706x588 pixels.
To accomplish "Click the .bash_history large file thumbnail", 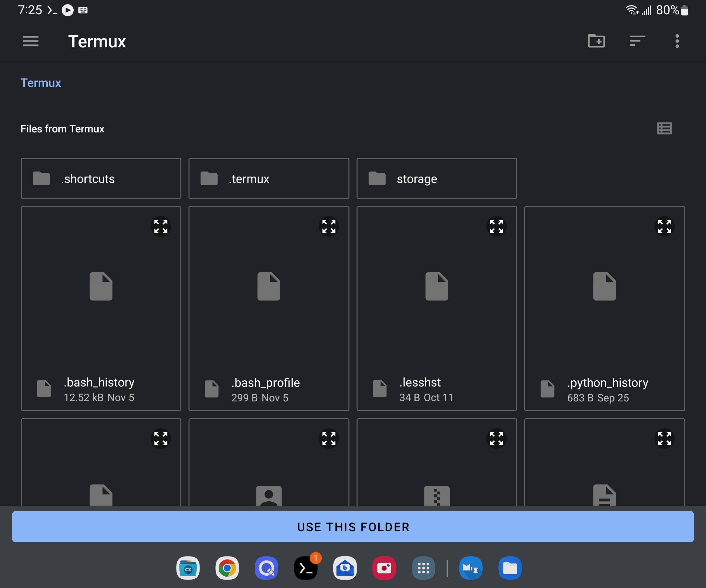I will 101,286.
